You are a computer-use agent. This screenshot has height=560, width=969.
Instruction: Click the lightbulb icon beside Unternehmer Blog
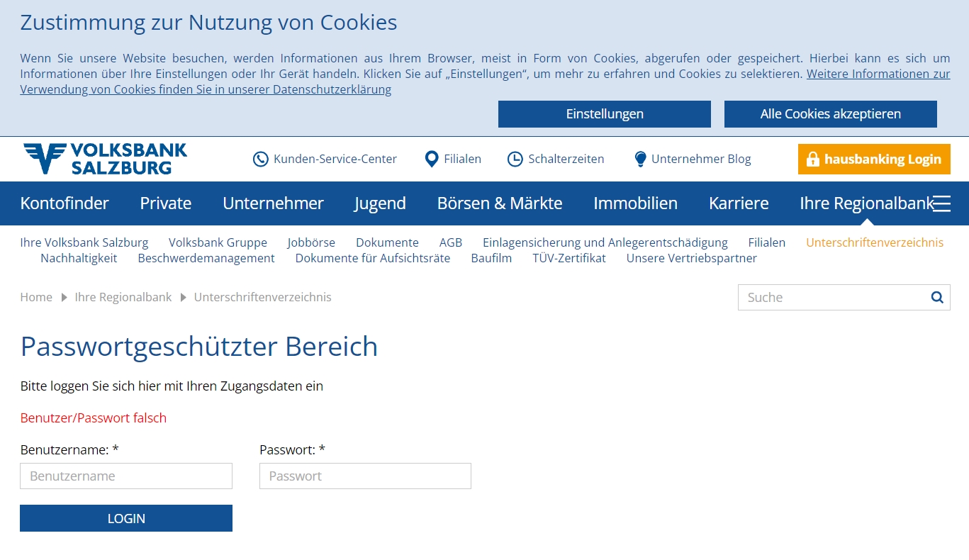click(641, 159)
